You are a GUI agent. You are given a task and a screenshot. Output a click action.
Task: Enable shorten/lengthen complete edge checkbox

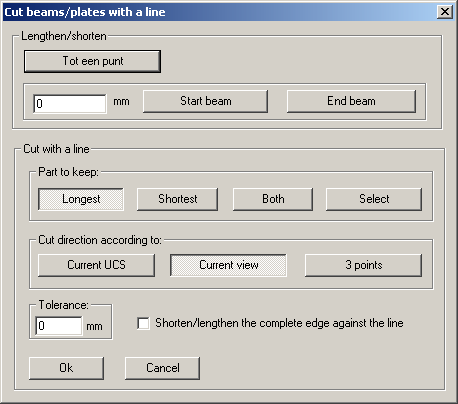143,323
